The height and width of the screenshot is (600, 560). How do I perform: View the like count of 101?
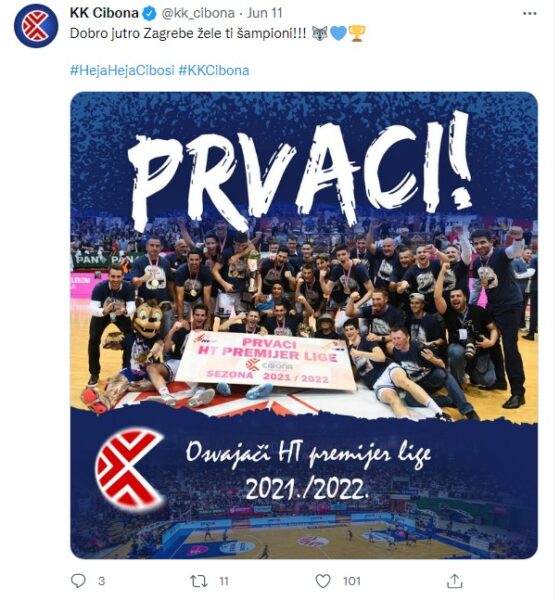pyautogui.click(x=352, y=581)
